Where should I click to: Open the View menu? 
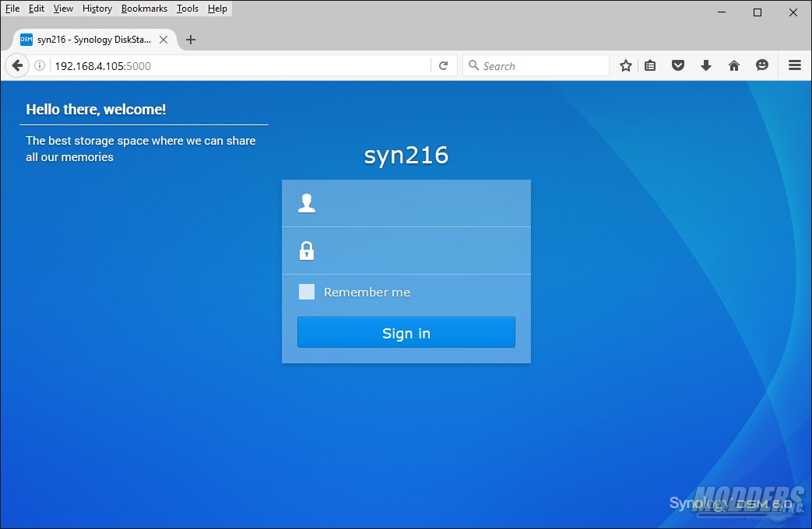(63, 9)
